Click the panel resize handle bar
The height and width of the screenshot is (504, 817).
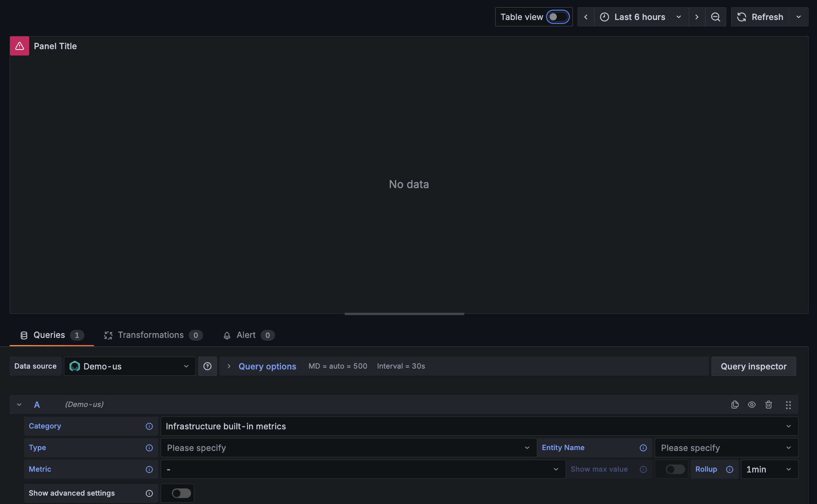(x=404, y=314)
